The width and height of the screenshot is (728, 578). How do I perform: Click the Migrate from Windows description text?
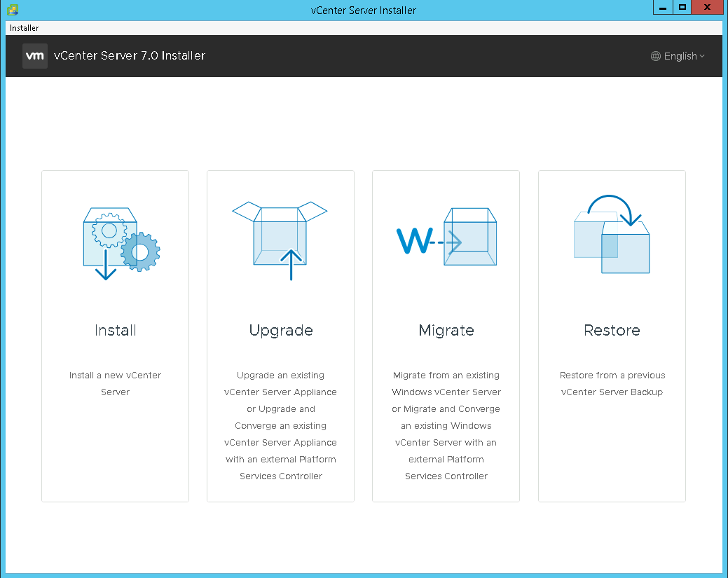pyautogui.click(x=446, y=425)
